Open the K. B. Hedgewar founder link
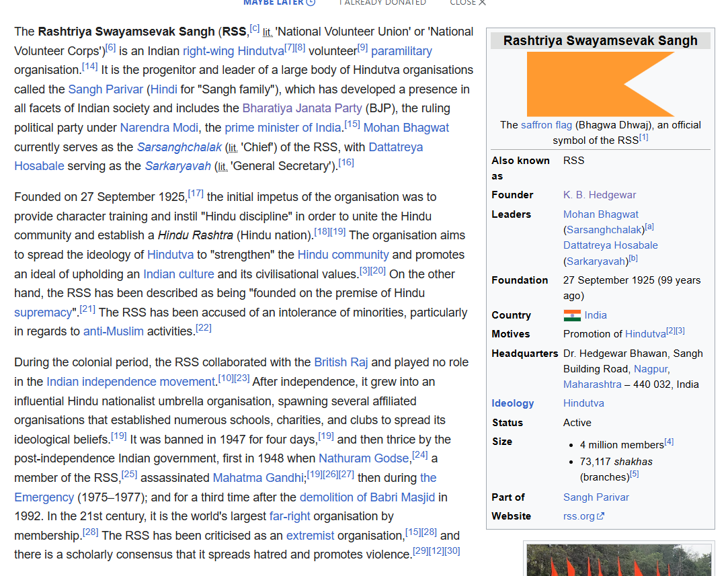 coord(599,195)
